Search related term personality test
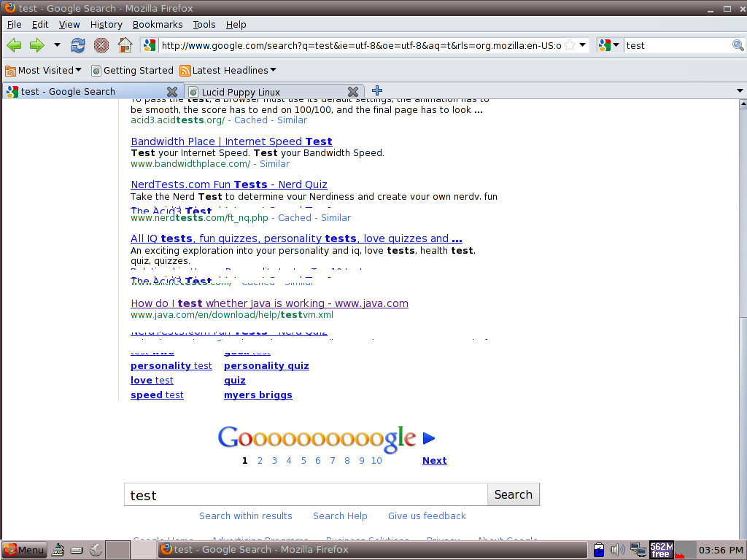Screen dimensions: 747x560 coord(171,366)
